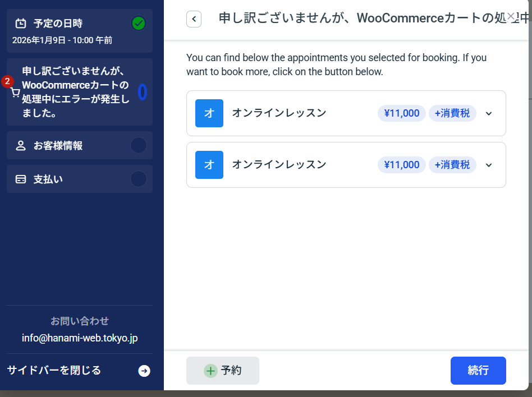Expand the first オンラインレッスン item chevron
Screen dimensions: 532x397
[489, 113]
